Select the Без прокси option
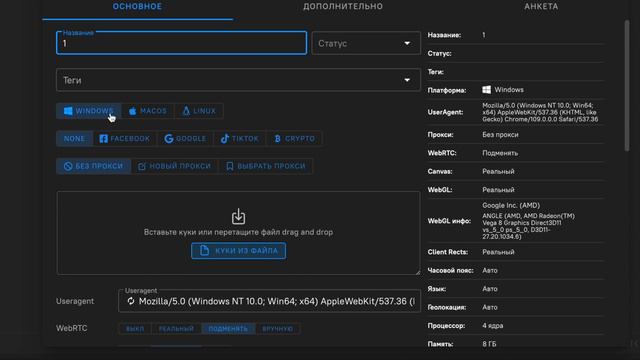Image resolution: width=640 pixels, height=360 pixels. click(x=93, y=166)
